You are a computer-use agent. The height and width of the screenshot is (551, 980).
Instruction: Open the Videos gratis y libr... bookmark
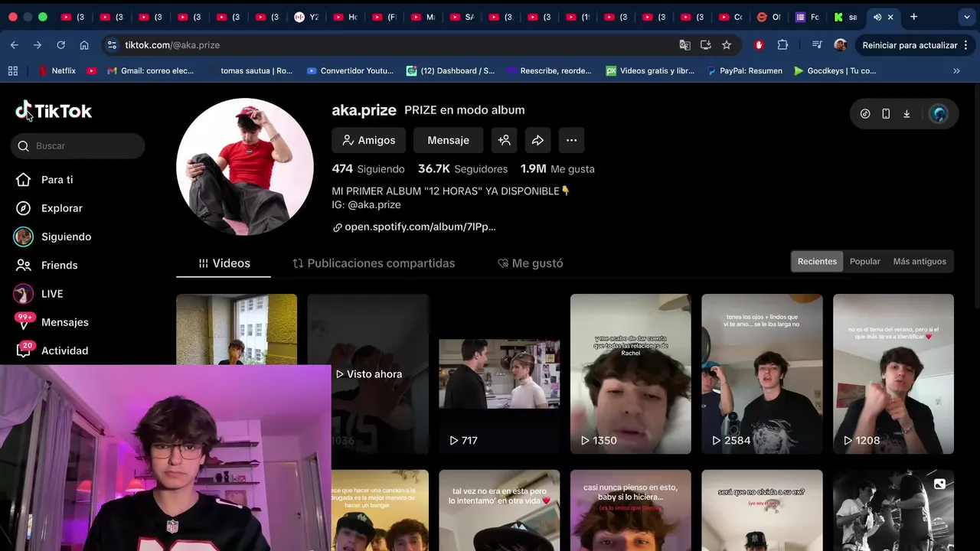[650, 70]
